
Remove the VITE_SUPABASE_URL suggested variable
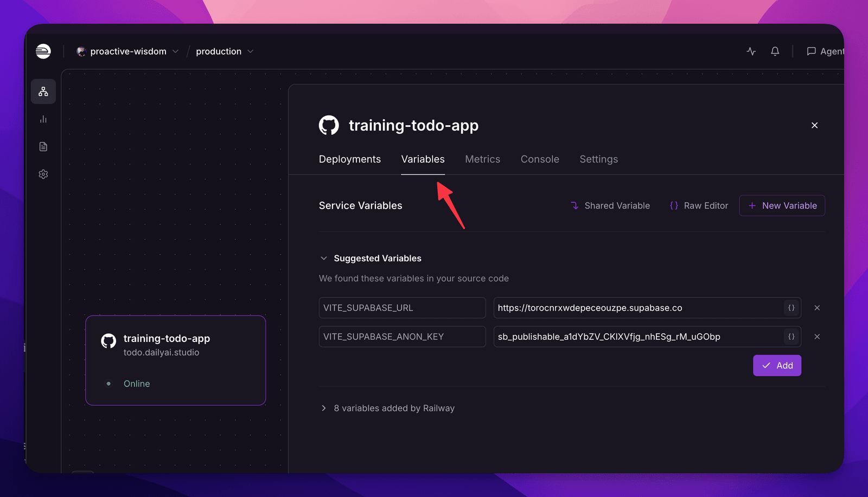click(x=817, y=308)
